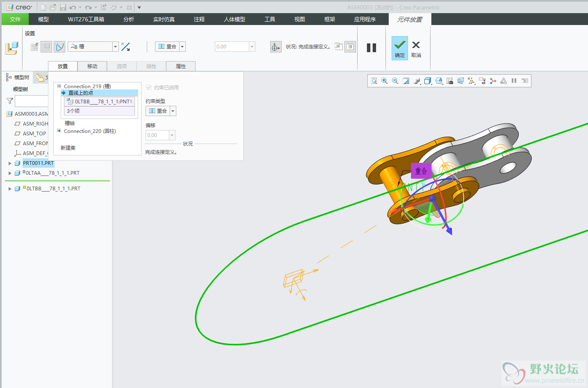Expand 0LTBB___78_1_1_1.PRT tree node
The height and width of the screenshot is (388, 588).
tap(10, 189)
